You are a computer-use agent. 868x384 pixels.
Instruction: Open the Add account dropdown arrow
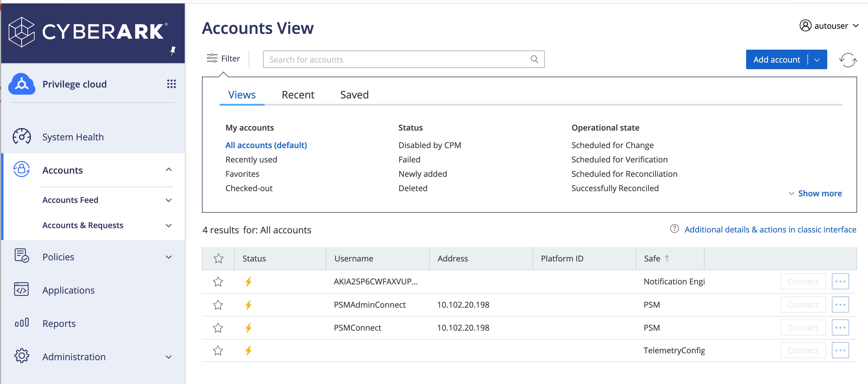pos(817,59)
